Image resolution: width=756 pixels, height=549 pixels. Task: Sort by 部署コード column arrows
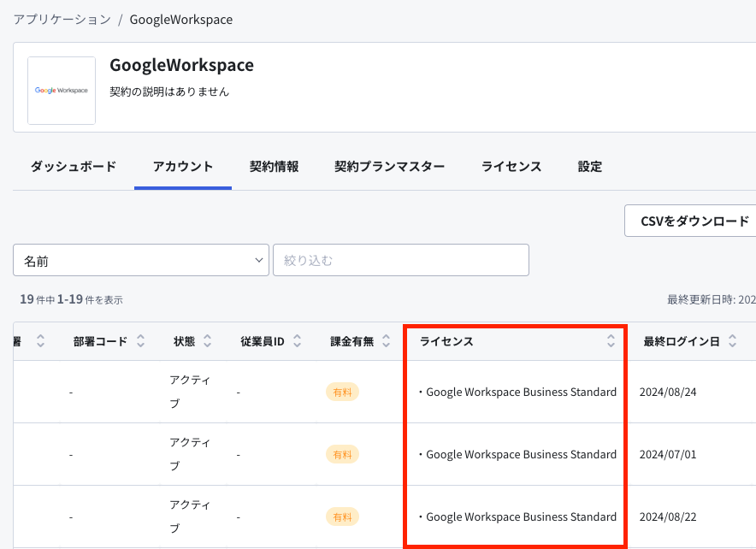(x=141, y=341)
